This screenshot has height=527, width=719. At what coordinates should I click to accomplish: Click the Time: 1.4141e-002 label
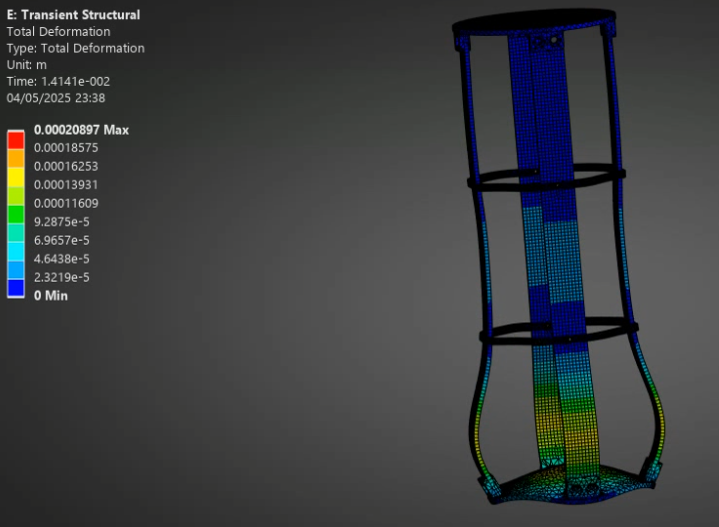coord(58,81)
